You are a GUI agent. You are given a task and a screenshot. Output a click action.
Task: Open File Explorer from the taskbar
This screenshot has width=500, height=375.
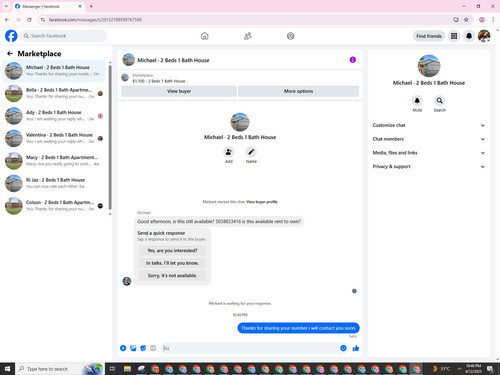(x=127, y=369)
